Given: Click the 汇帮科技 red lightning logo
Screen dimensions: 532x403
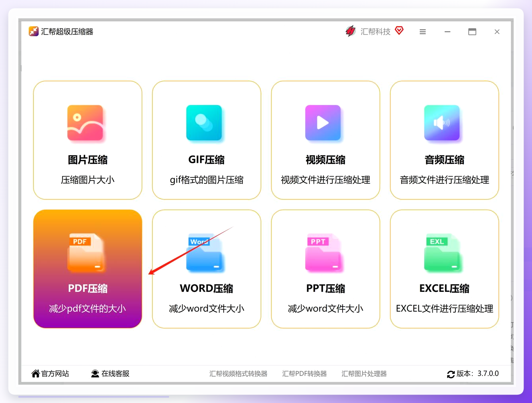Looking at the screenshot, I should click(351, 31).
